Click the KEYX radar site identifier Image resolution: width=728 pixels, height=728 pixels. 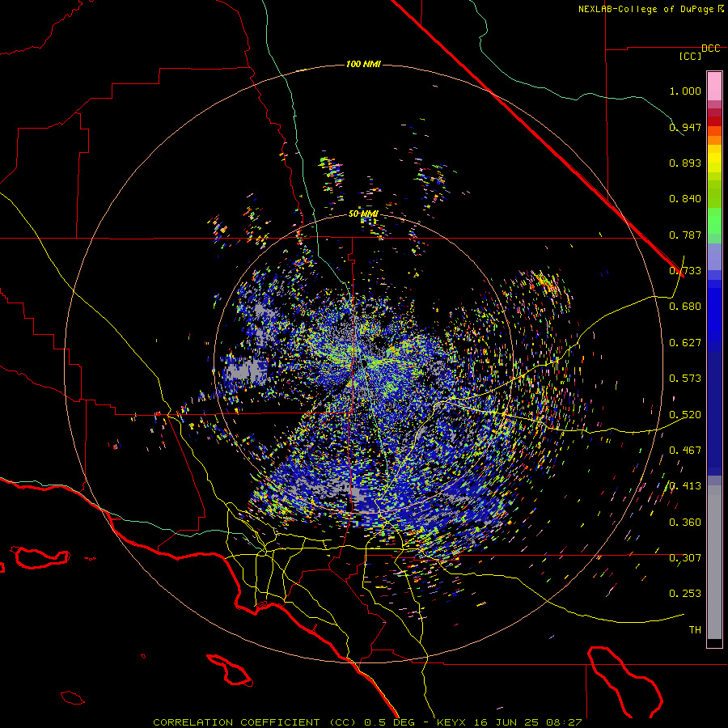[x=452, y=722]
